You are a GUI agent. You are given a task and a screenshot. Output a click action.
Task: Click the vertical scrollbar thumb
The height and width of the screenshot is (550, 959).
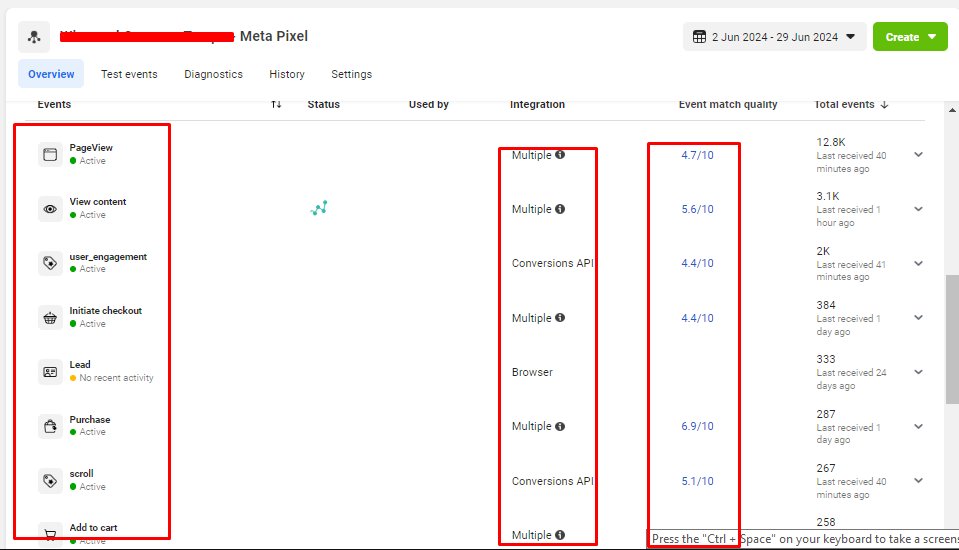(x=952, y=340)
